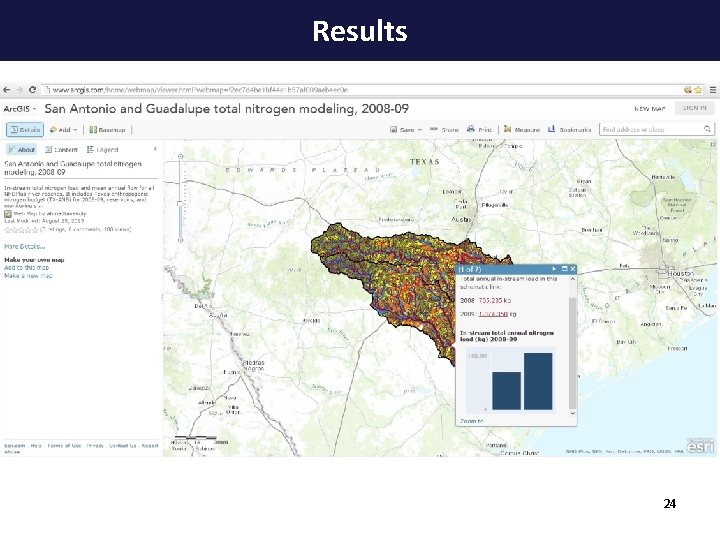The height and width of the screenshot is (540, 720).
Task: Open the Measure tool
Action: coord(522,130)
